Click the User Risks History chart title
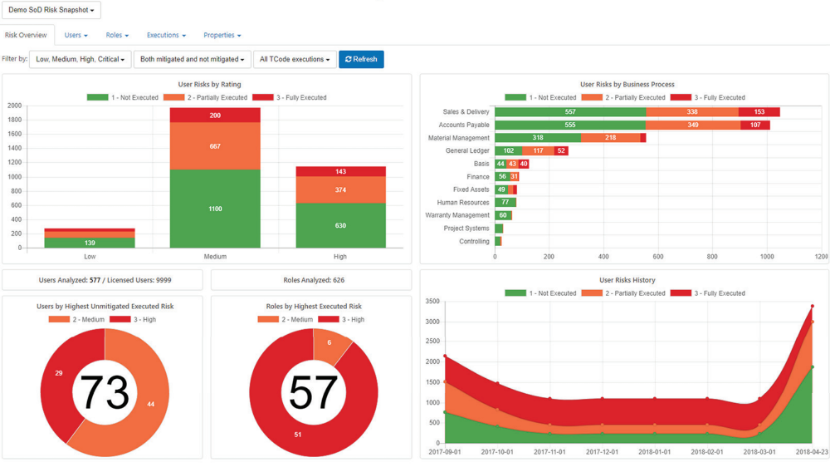830x468 pixels. tap(627, 280)
